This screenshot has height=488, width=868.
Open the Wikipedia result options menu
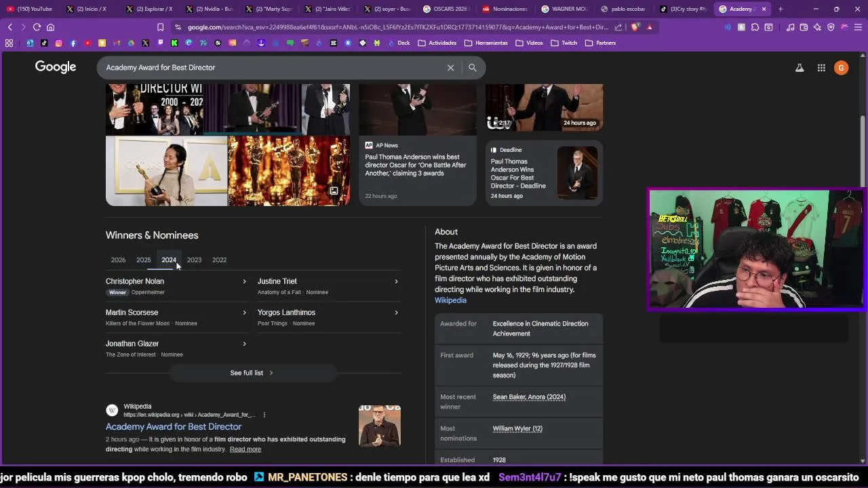pyautogui.click(x=264, y=415)
